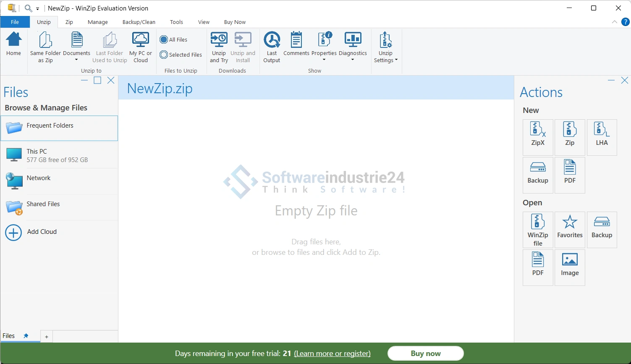Open an Image from Actions pane
Screen dimensions: 631x364
(570, 264)
